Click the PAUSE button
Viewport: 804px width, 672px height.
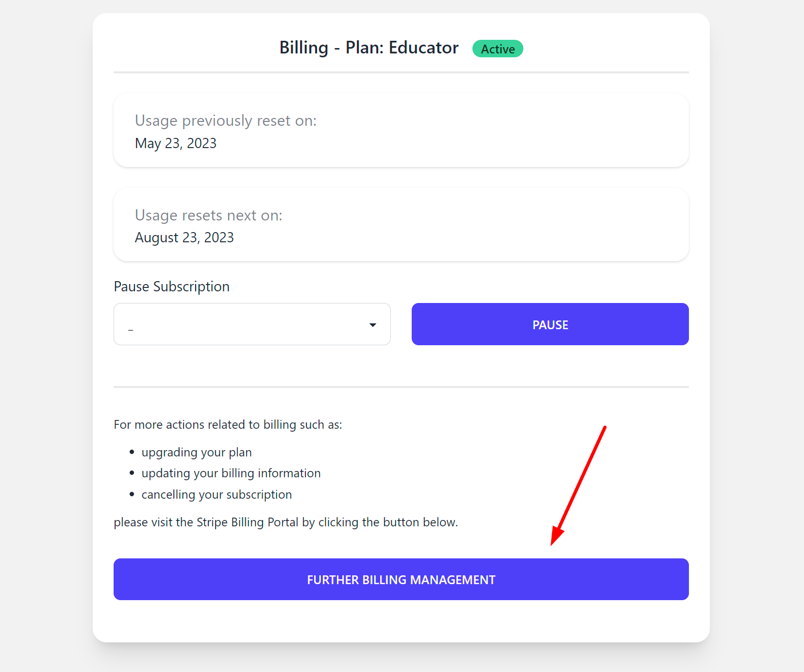tap(550, 324)
